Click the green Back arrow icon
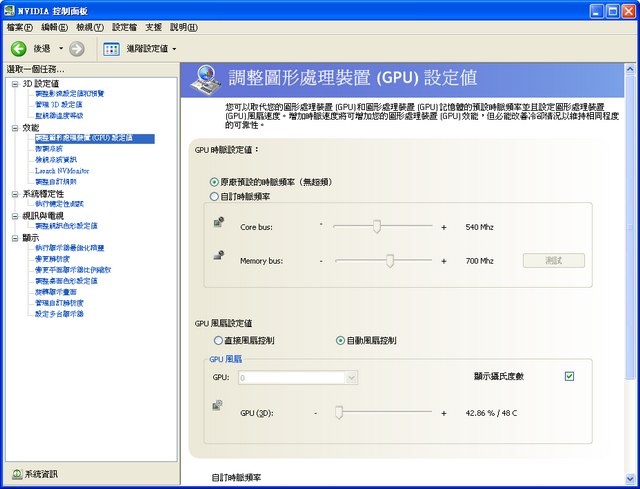The height and width of the screenshot is (489, 640). click(18, 49)
